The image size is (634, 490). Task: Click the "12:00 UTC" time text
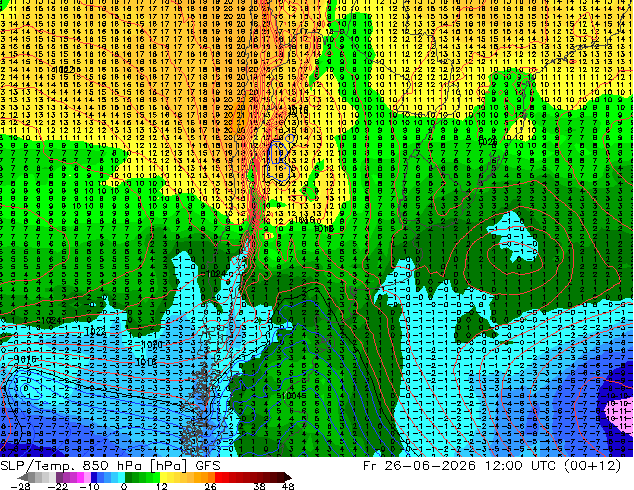pos(520,466)
